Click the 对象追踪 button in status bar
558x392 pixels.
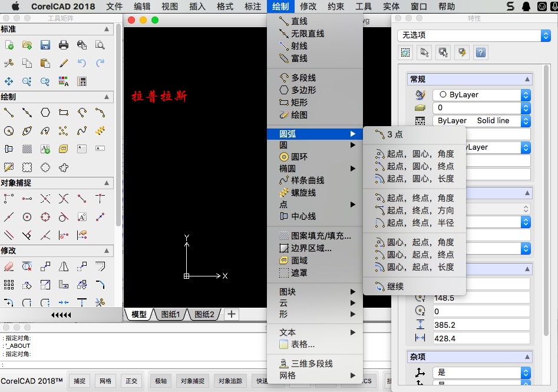point(230,381)
